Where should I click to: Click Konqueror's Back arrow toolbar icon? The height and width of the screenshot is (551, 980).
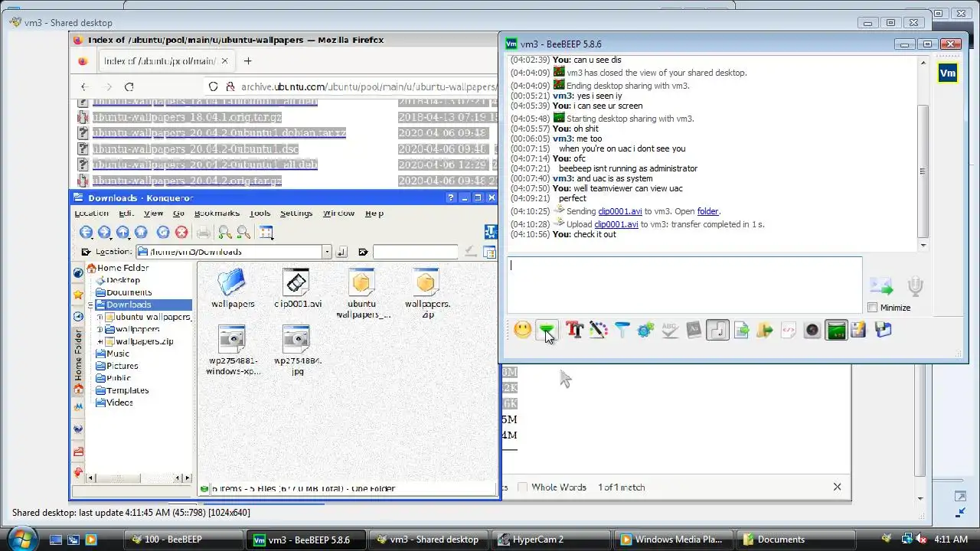86,233
